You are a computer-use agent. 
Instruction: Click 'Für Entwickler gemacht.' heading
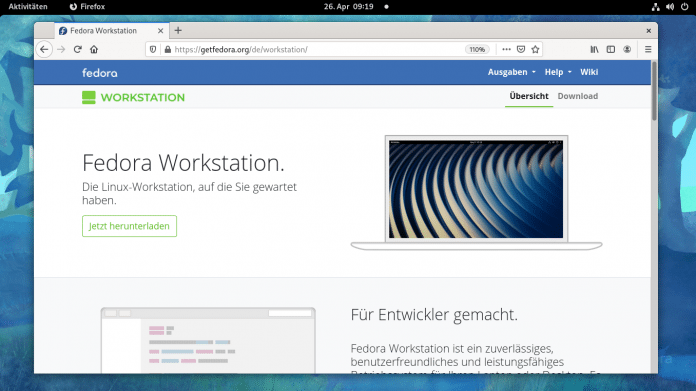[434, 315]
